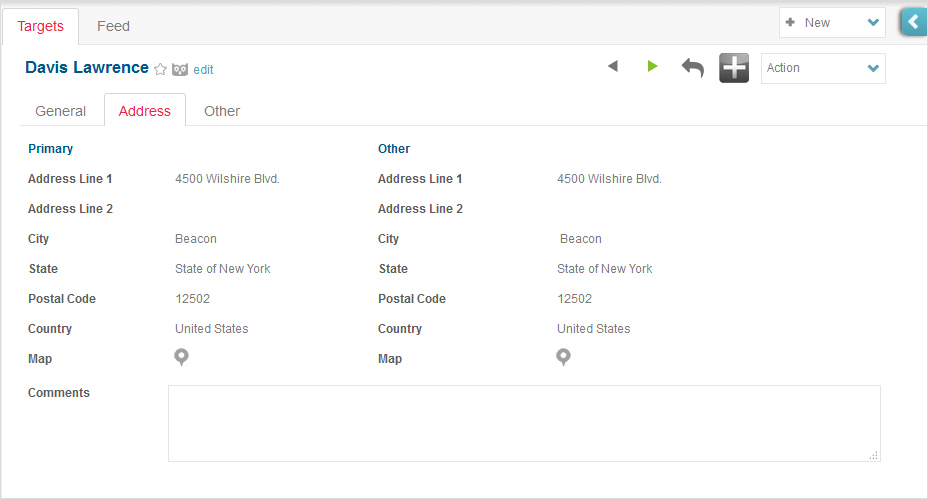Click Other Address Line 2 label
928x499 pixels.
click(x=420, y=209)
